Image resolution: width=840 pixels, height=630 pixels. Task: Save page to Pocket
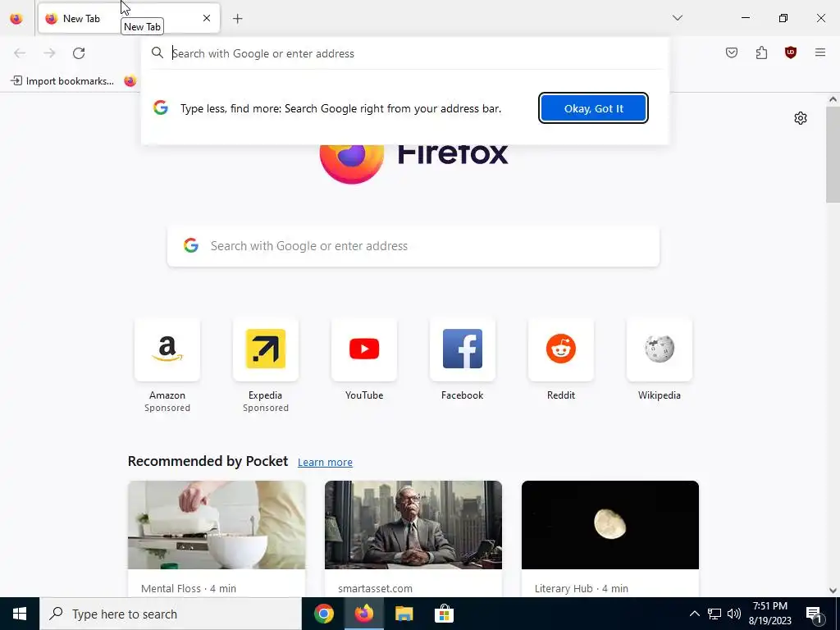tap(732, 52)
